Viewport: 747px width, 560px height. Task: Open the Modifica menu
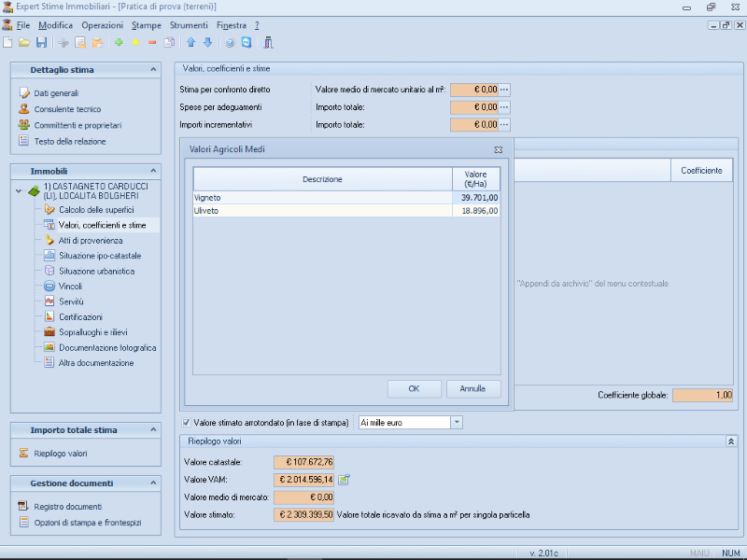tap(56, 25)
